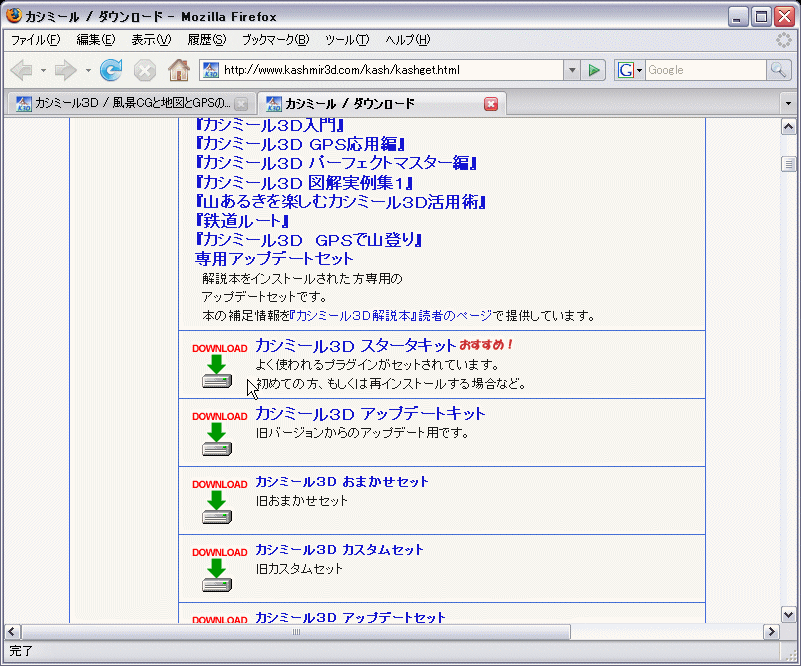Click the site favicon in address bar

(x=211, y=70)
